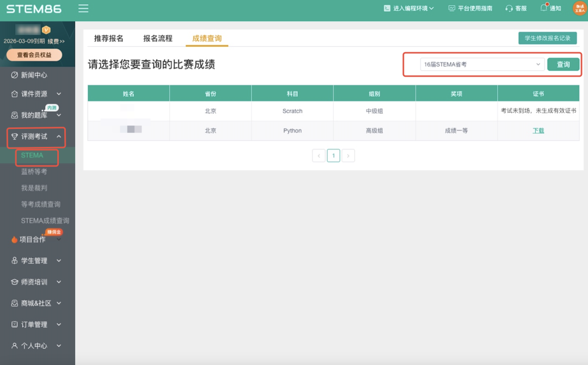
Task: Click the 查看会员权益 button
Action: (34, 55)
